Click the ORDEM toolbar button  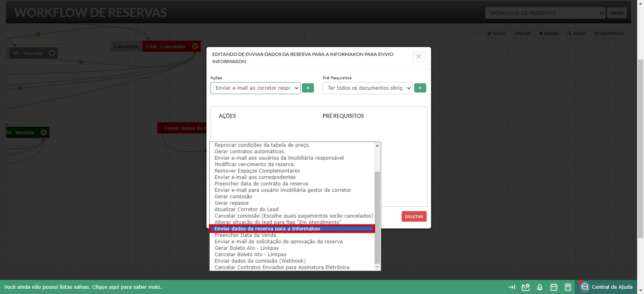[x=549, y=33]
